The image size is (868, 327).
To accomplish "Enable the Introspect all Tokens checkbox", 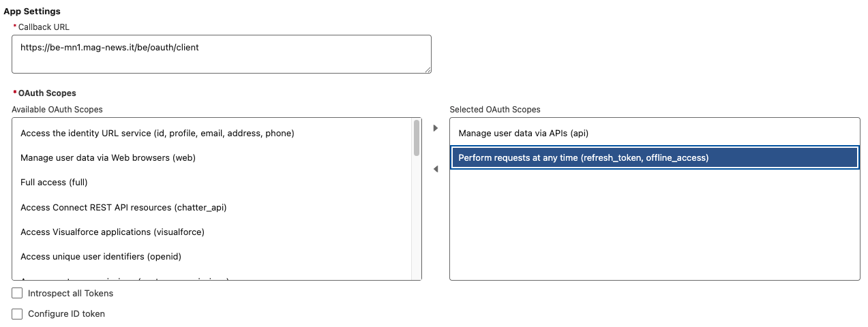I will click(x=18, y=294).
